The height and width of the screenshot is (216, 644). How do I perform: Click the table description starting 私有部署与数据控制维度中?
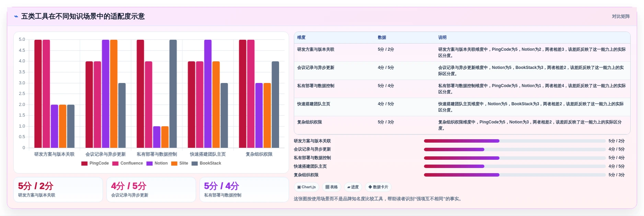(x=532, y=89)
